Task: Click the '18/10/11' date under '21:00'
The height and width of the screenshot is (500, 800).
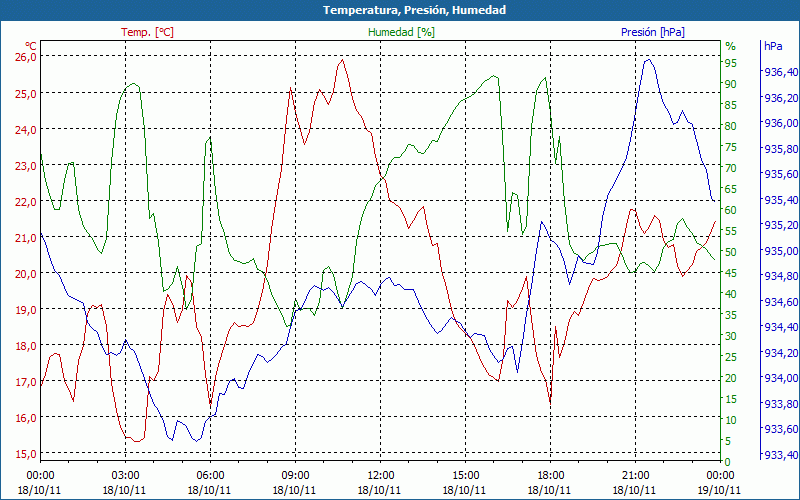Action: 634,490
